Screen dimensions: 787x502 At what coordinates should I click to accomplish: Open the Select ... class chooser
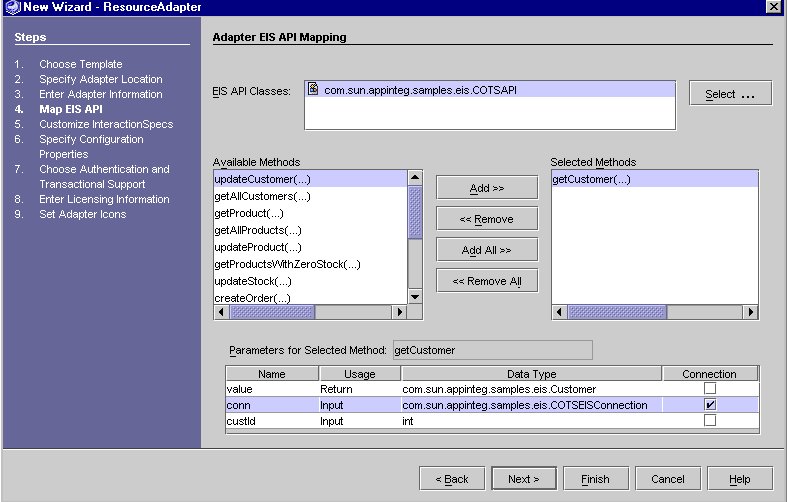tap(730, 93)
